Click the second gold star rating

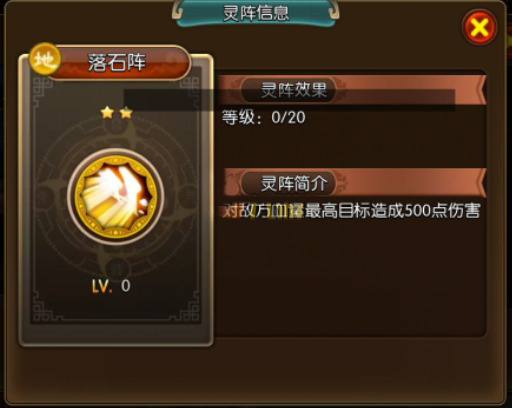tap(126, 113)
